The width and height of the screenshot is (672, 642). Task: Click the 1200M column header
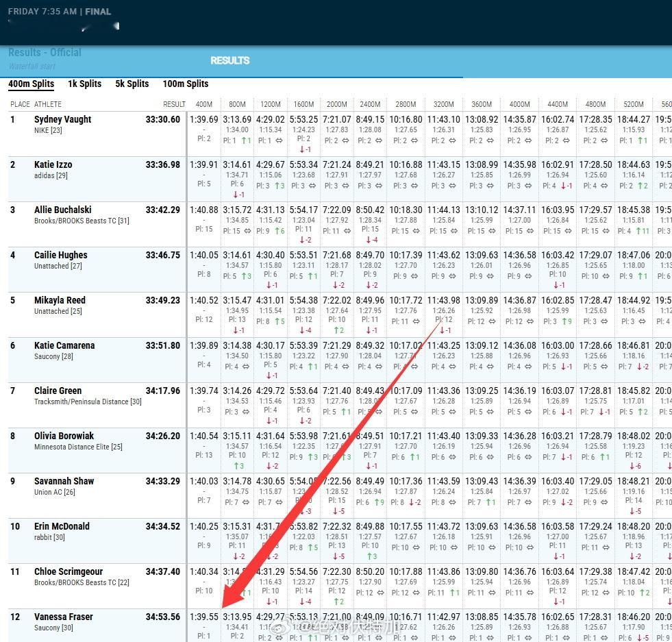271,104
